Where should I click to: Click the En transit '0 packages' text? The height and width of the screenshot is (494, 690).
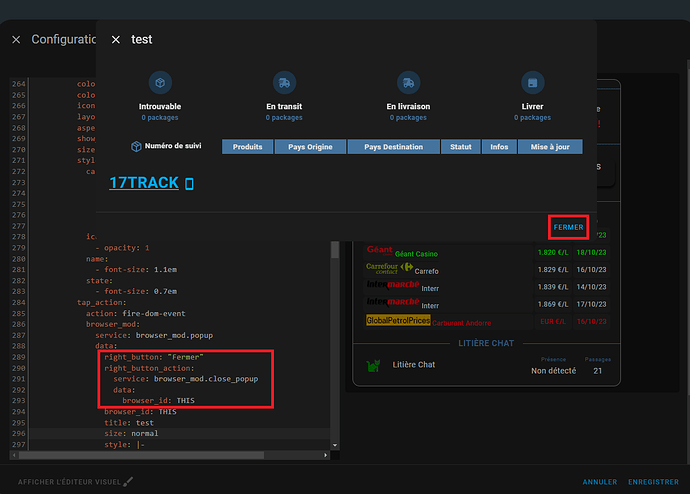tap(284, 118)
